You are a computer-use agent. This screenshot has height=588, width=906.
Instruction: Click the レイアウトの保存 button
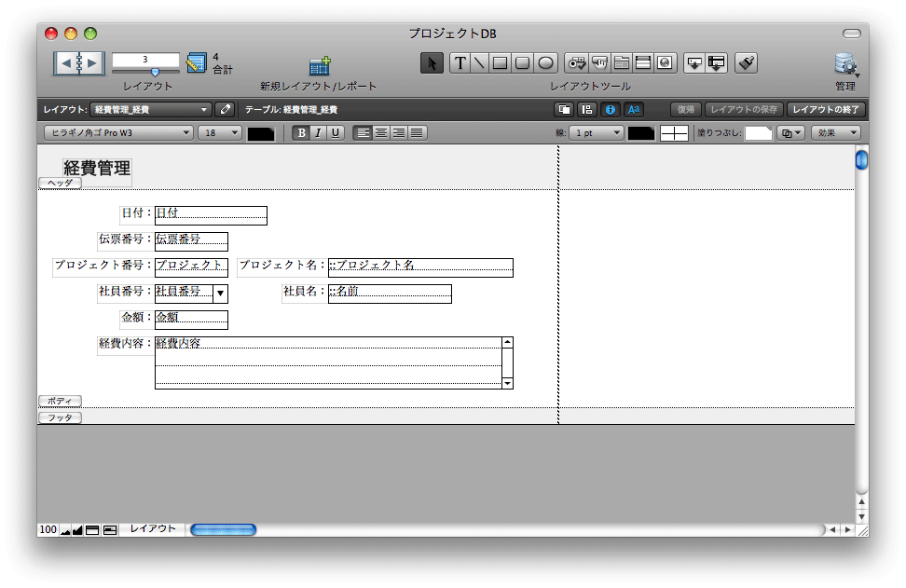[x=744, y=109]
